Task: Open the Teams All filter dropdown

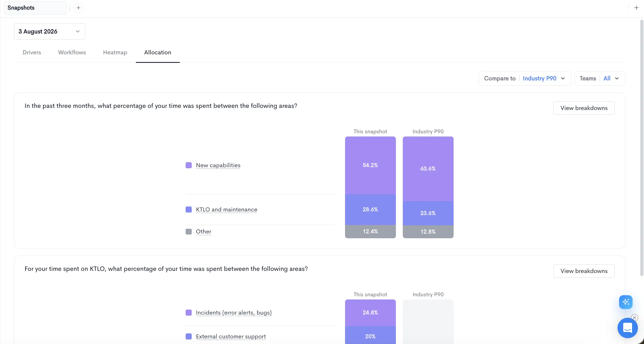Action: (600, 78)
